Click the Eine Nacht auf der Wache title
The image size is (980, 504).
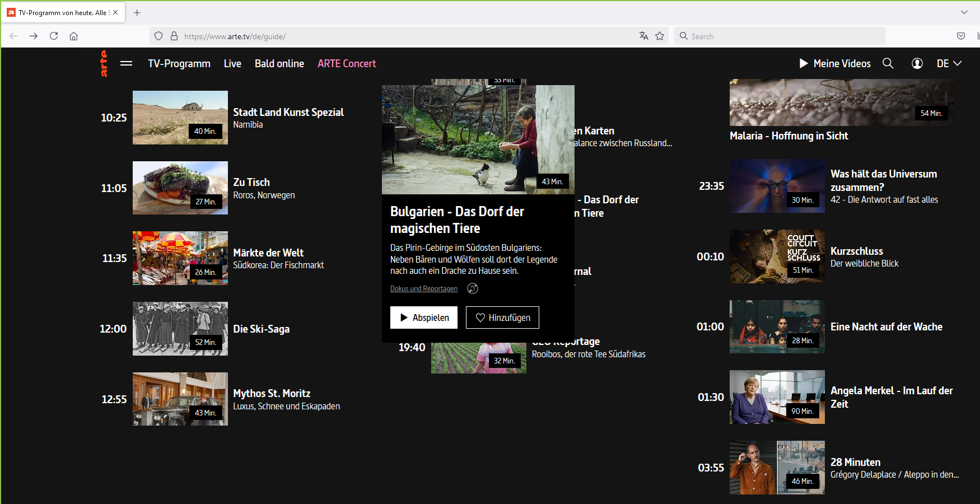click(886, 326)
